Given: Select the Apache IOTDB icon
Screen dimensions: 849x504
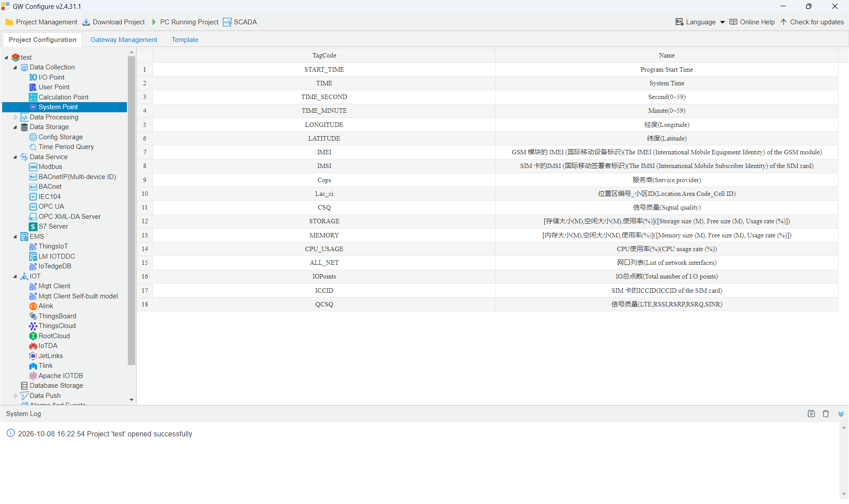Looking at the screenshot, I should (x=33, y=376).
